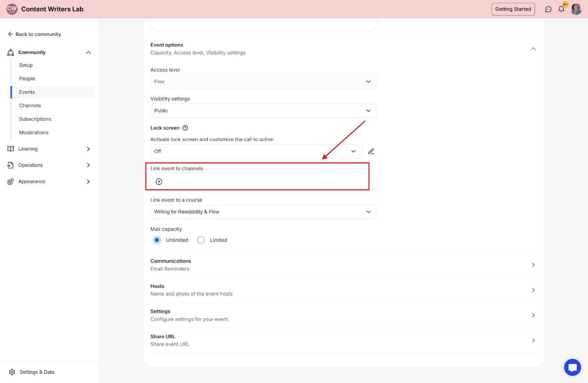The image size is (588, 383).
Task: Click the back arrow icon
Action: click(10, 34)
